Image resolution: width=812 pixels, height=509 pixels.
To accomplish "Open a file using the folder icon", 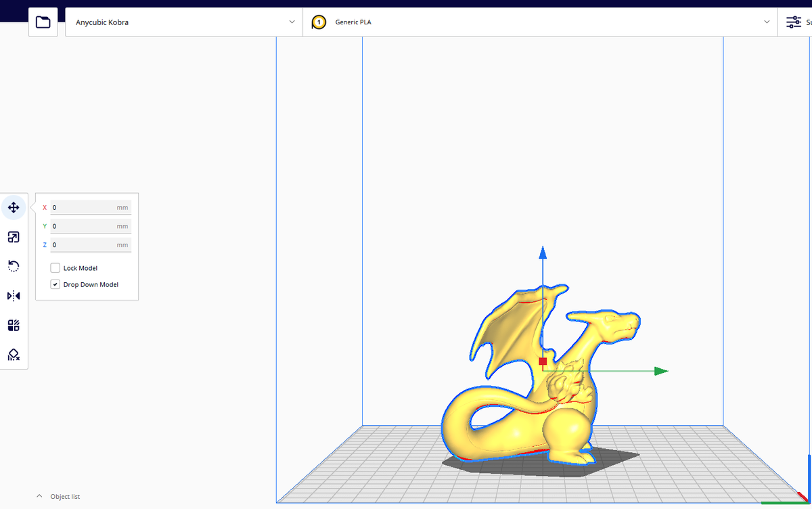I will click(43, 22).
